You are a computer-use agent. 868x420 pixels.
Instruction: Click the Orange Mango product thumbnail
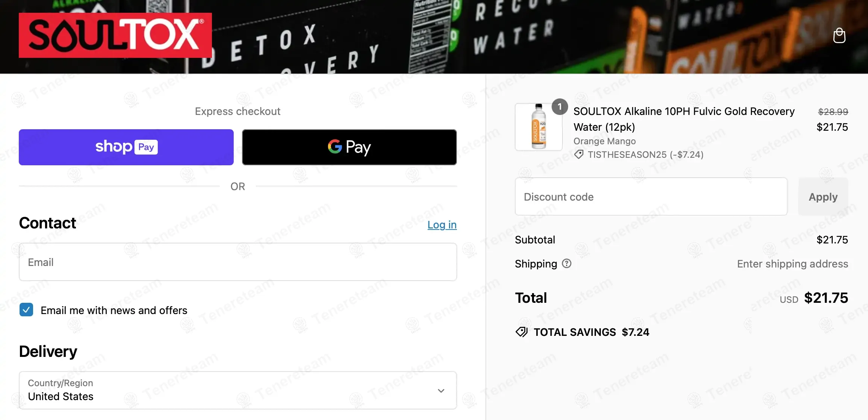pos(538,127)
